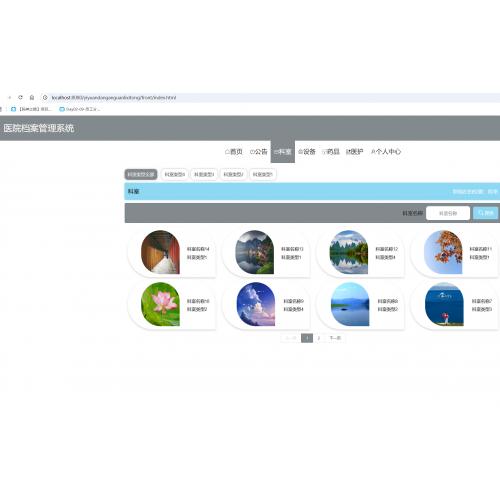Click the 科室名称 search input field
500x500 pixels.
(448, 213)
